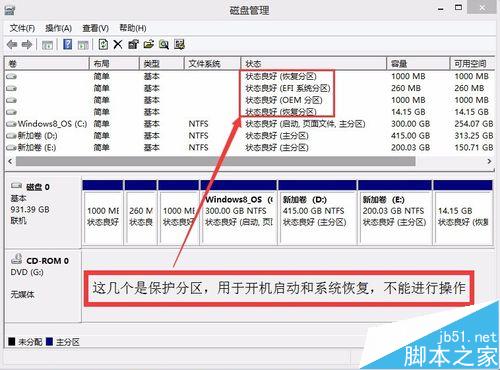The image size is (500, 370).
Task: Select the Windows8_OS 300.00 GB NTFS partition block
Action: point(239,212)
